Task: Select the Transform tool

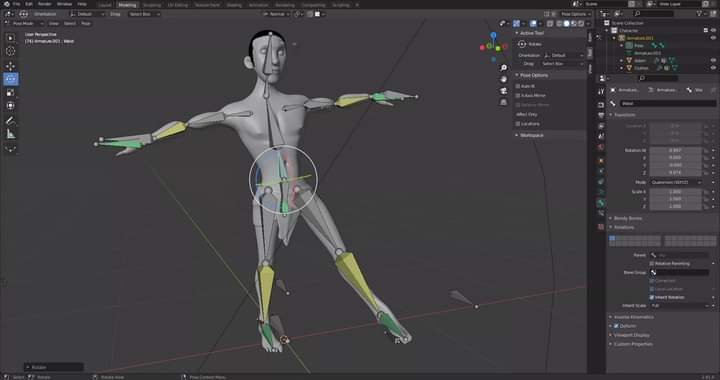Action: [x=10, y=106]
